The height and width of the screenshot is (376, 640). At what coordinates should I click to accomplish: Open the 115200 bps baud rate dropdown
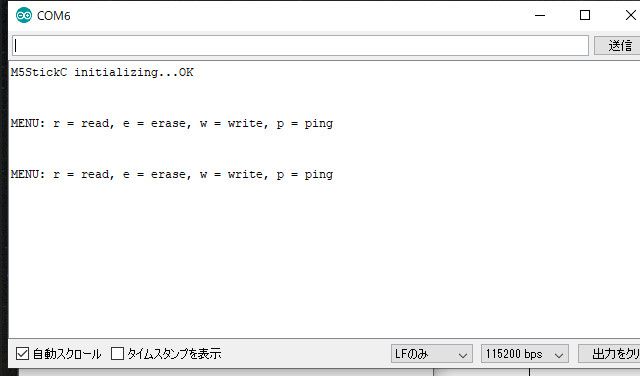tap(525, 354)
